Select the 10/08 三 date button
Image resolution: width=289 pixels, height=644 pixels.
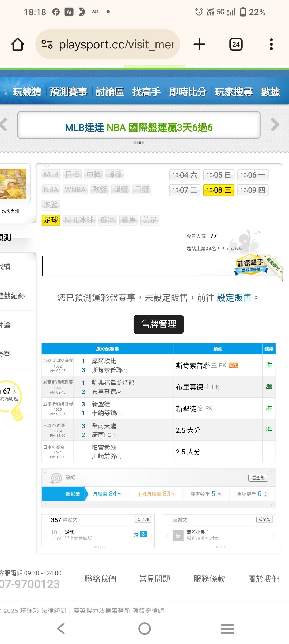tap(219, 190)
